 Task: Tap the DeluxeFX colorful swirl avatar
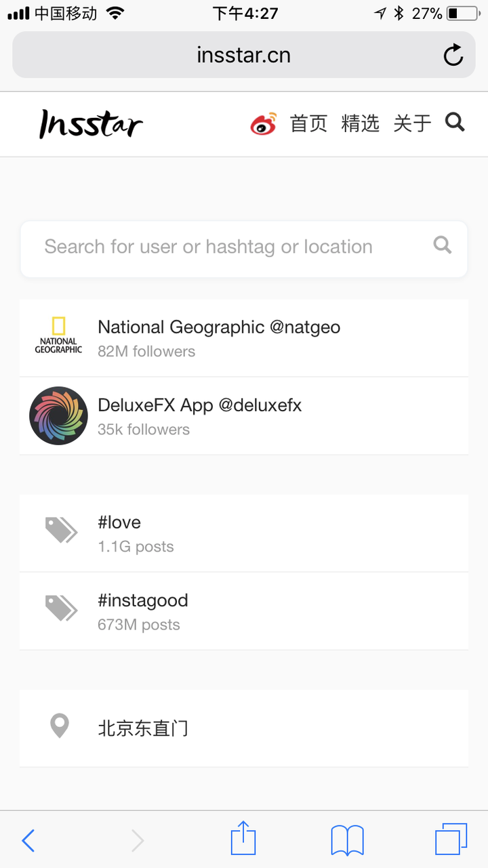tap(59, 415)
